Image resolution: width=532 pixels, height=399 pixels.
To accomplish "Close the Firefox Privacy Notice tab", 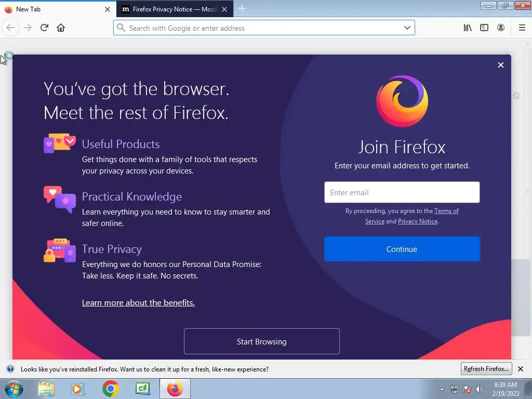I will pyautogui.click(x=224, y=9).
